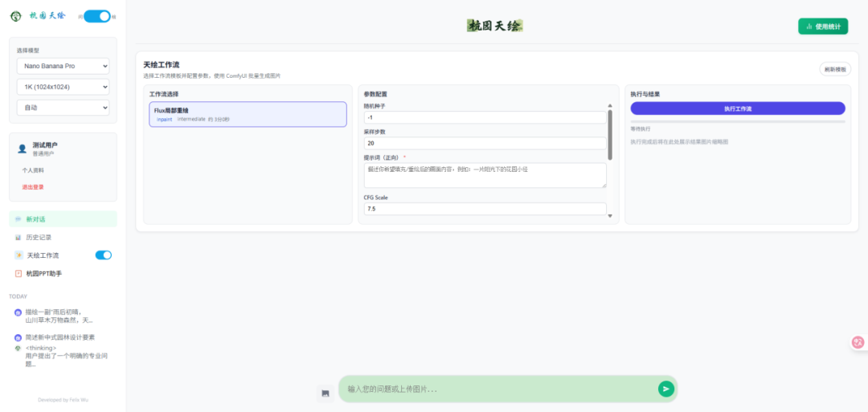Click the pink floating translate icon
868x412 pixels.
[x=858, y=342]
